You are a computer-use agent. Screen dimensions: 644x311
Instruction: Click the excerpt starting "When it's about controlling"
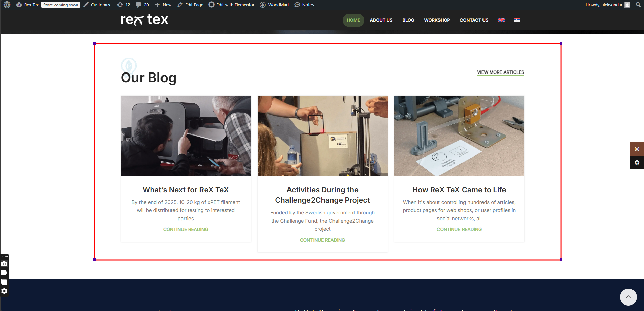click(x=459, y=210)
